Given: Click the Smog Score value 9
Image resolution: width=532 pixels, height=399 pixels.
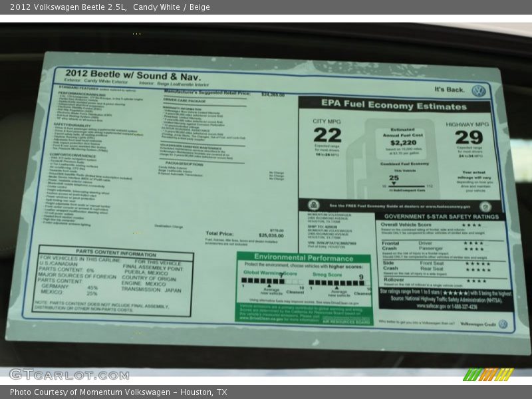Looking at the screenshot, I should (x=361, y=277).
